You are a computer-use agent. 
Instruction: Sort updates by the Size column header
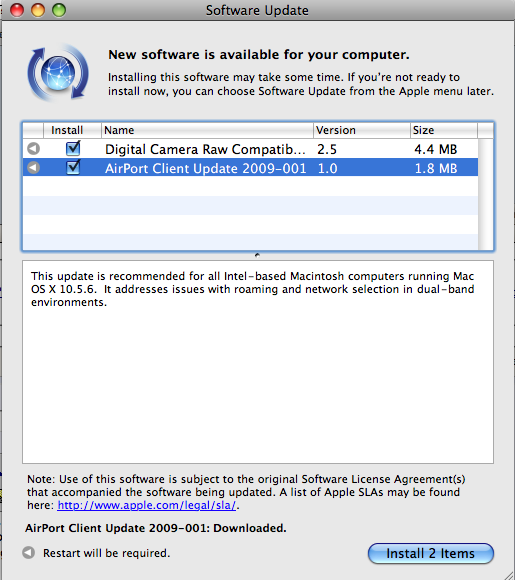pyautogui.click(x=444, y=130)
